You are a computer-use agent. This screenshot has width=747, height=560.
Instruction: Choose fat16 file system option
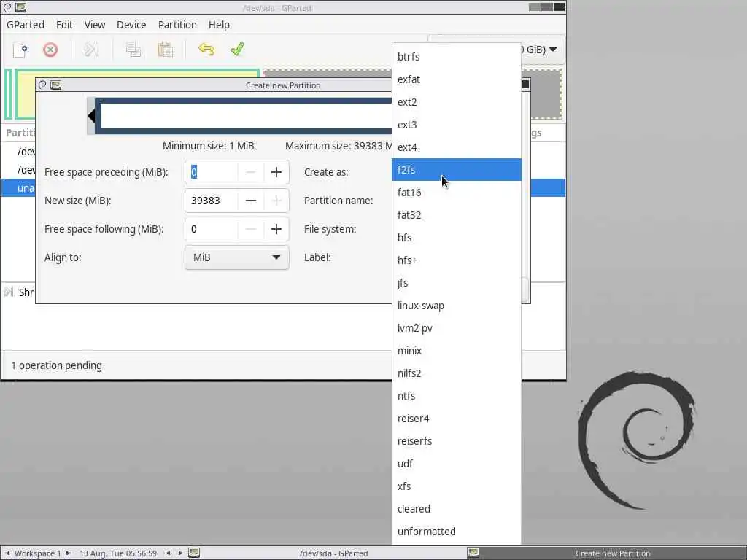tap(457, 192)
